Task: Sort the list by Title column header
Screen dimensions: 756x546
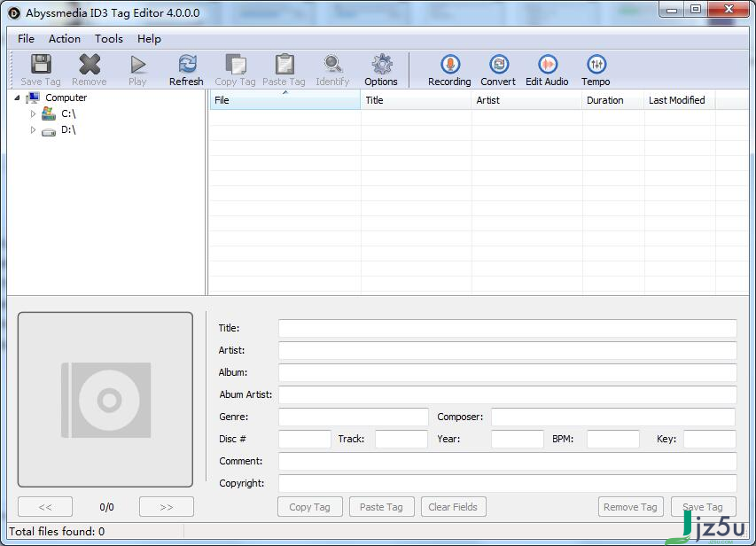Action: pyautogui.click(x=416, y=100)
